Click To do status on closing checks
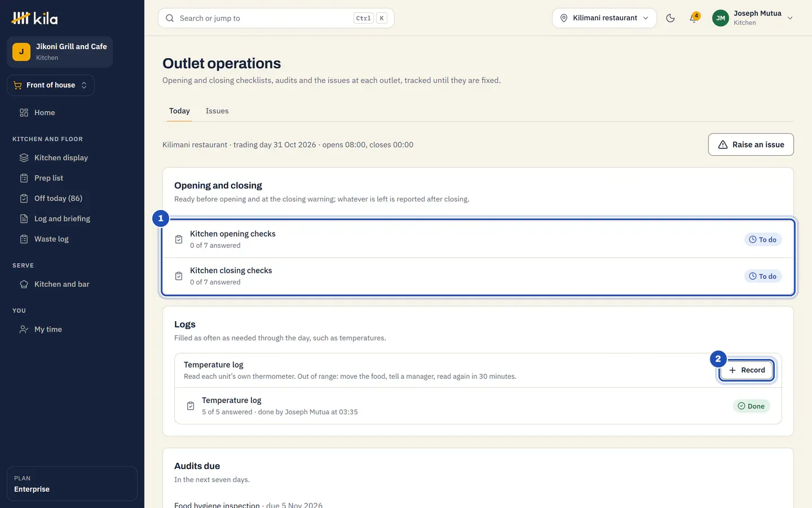 coord(763,276)
